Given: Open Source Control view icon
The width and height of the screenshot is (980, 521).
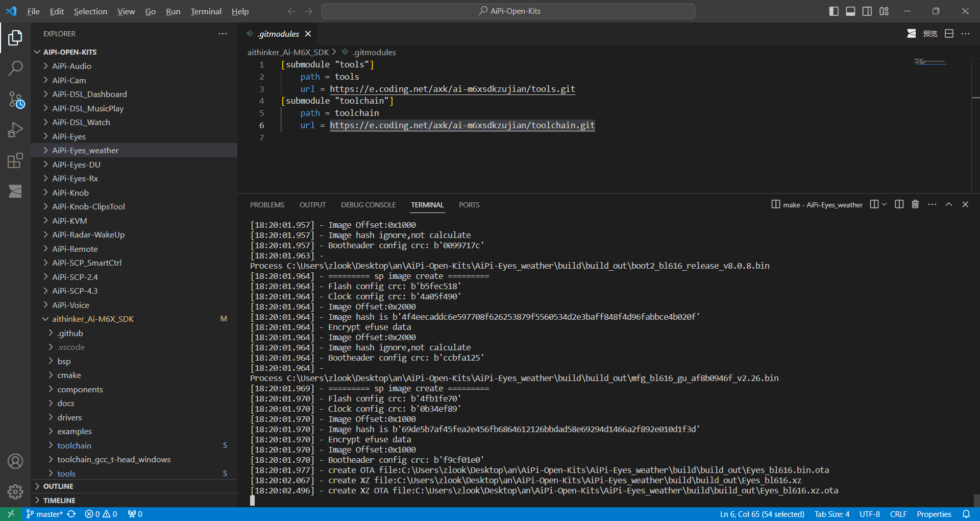Looking at the screenshot, I should click(15, 100).
